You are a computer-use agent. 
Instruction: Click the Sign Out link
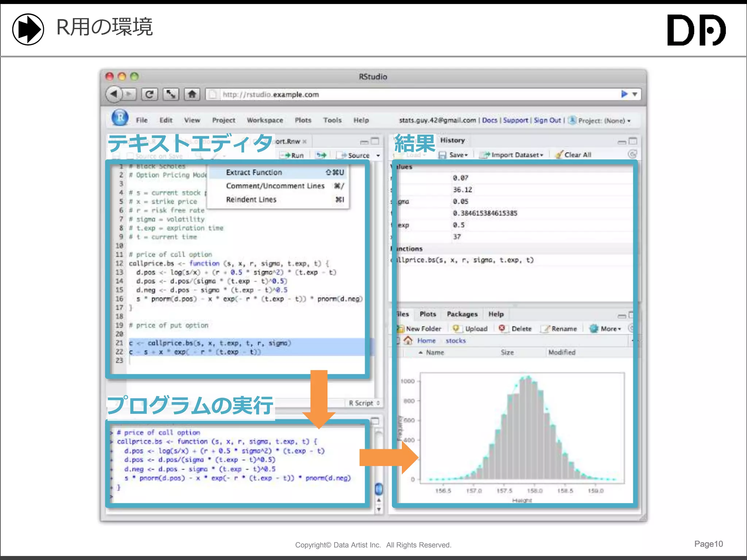pos(547,120)
